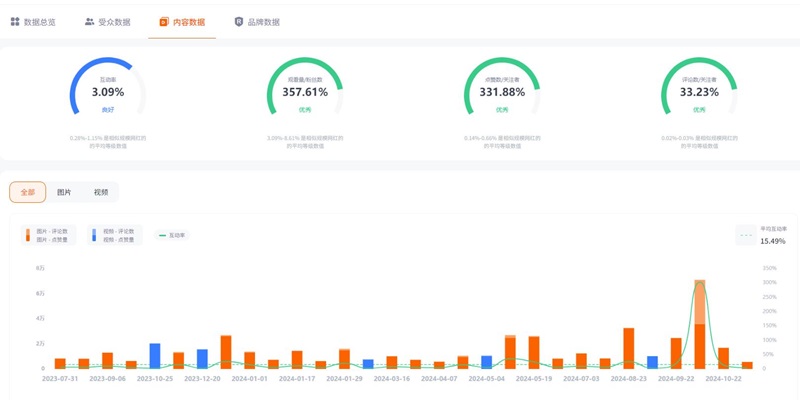800x400 pixels.
Task: Toggle the 视频 评论数/点赞量 legend series
Action: coord(117,235)
